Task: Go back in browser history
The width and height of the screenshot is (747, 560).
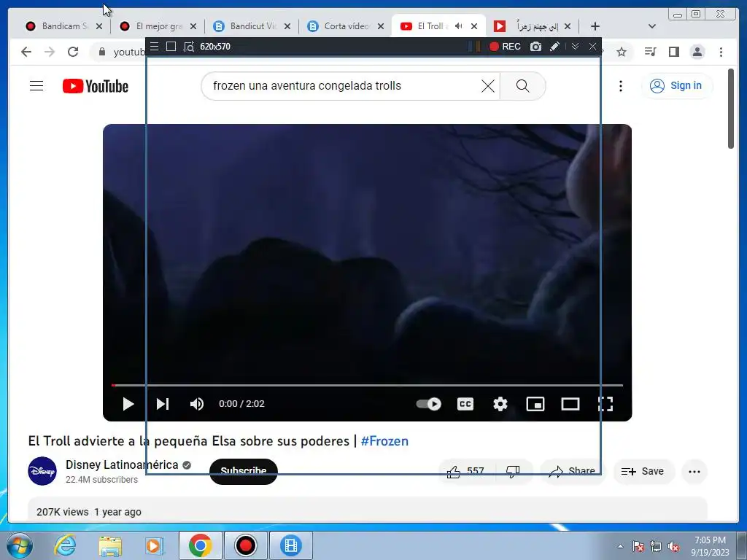Action: point(26,52)
